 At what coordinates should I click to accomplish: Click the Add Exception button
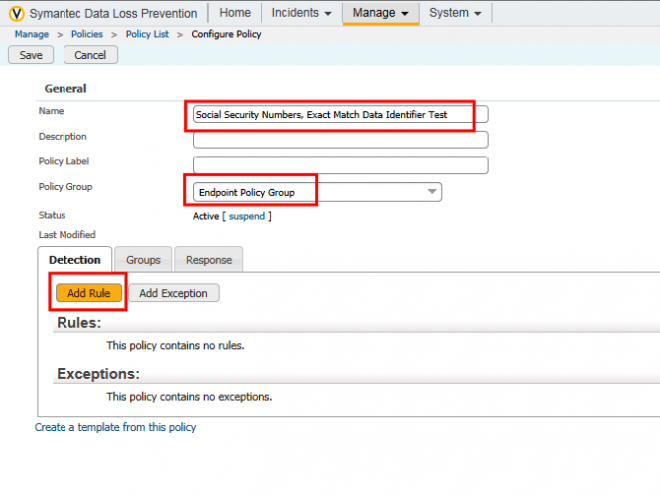(173, 293)
